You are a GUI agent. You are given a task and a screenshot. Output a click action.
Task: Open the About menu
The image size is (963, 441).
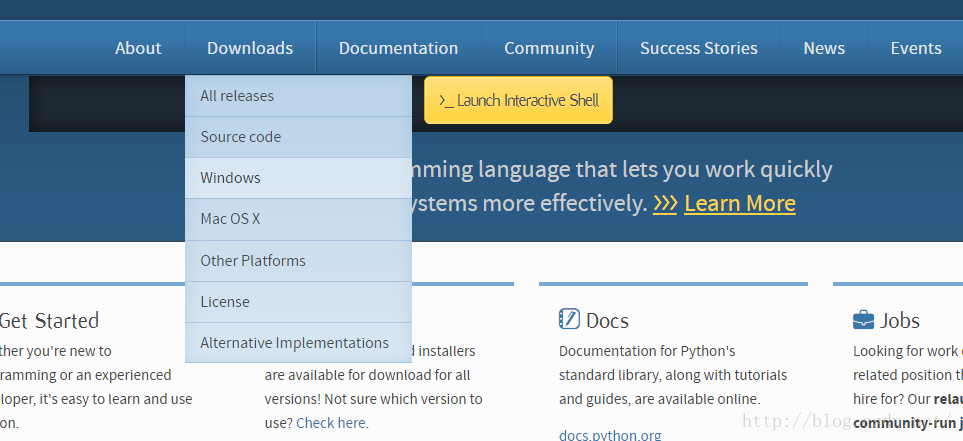click(138, 48)
